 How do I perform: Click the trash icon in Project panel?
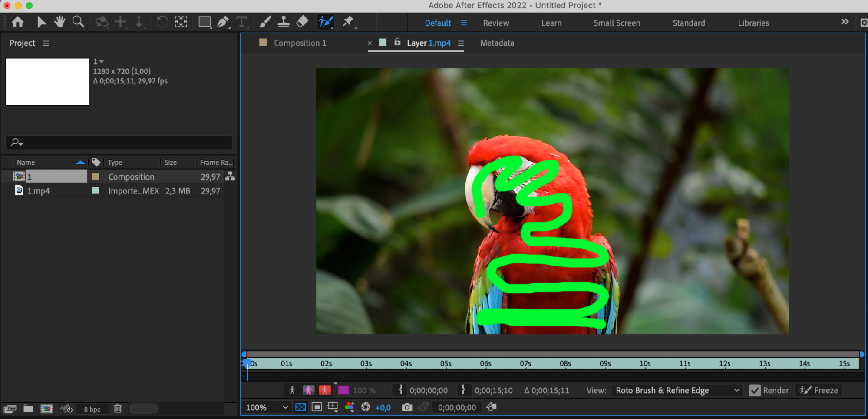click(x=118, y=409)
